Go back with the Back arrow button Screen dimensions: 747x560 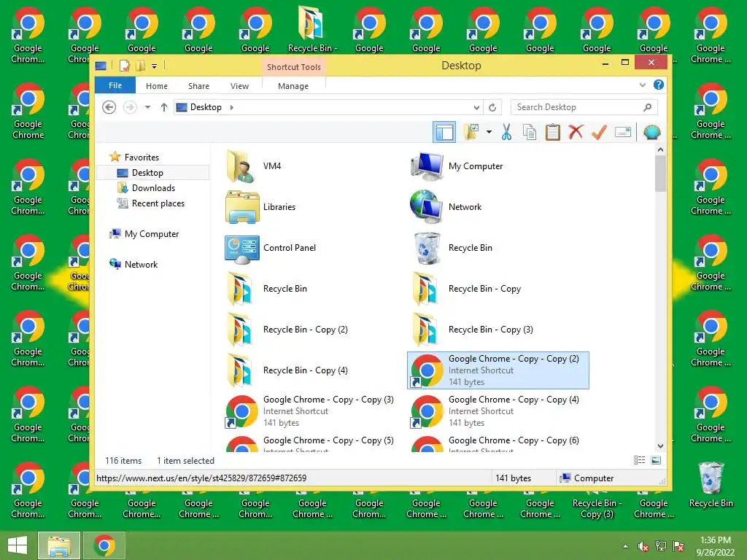pos(109,107)
